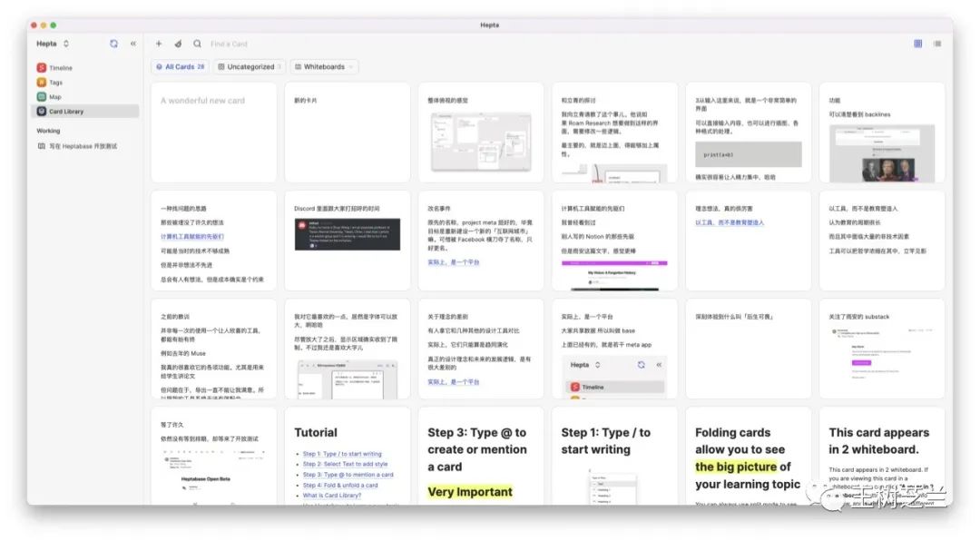Click the search magnifier icon
Image resolution: width=980 pixels, height=541 pixels.
click(197, 44)
